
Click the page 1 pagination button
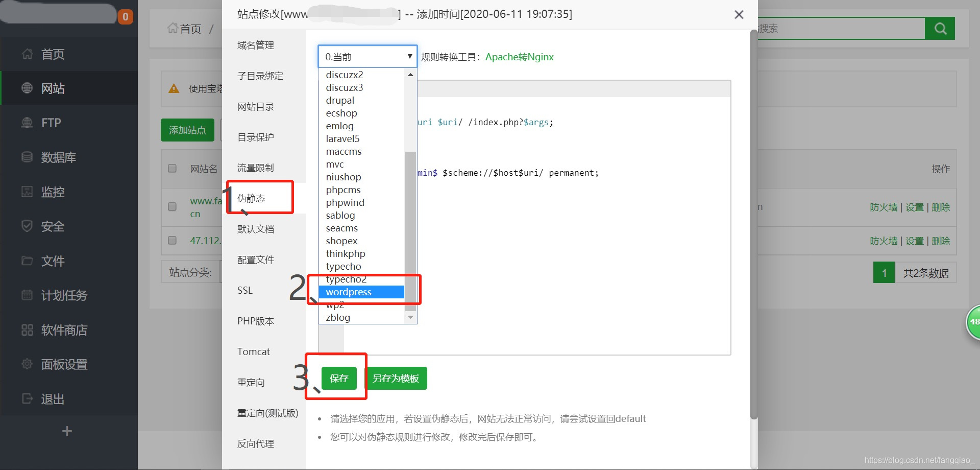tap(884, 273)
